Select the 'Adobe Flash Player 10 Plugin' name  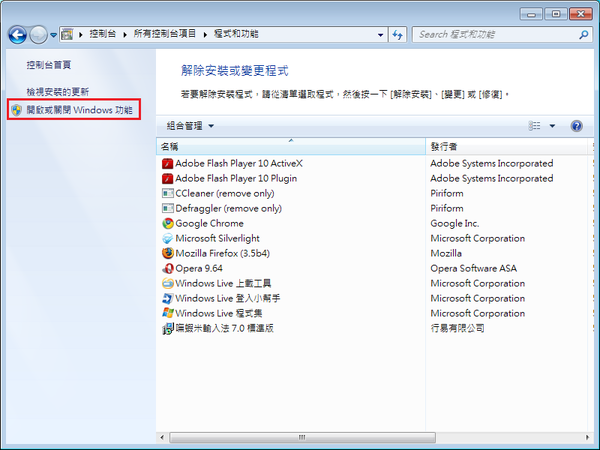(x=236, y=179)
